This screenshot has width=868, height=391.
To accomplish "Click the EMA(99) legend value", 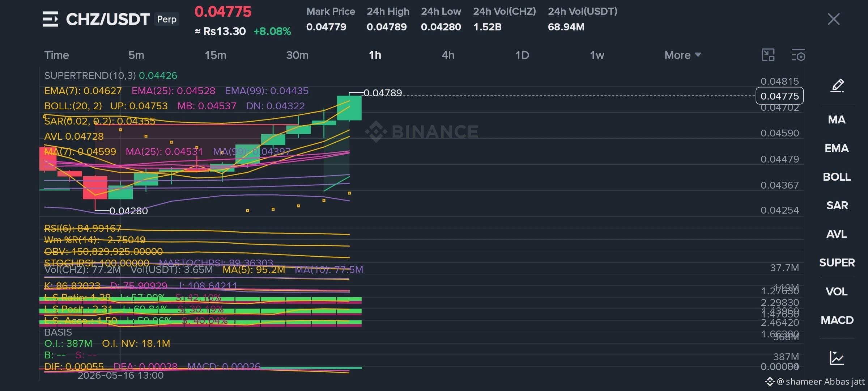I will tap(267, 91).
